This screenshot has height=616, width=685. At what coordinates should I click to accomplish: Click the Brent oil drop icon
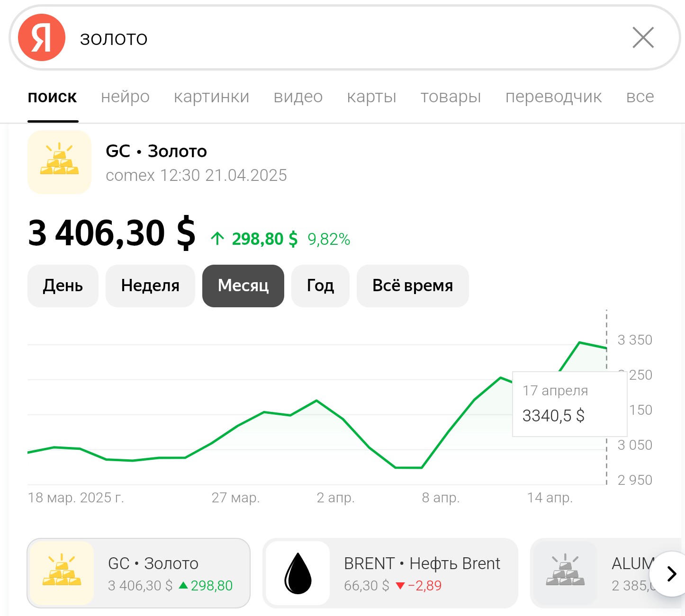298,573
